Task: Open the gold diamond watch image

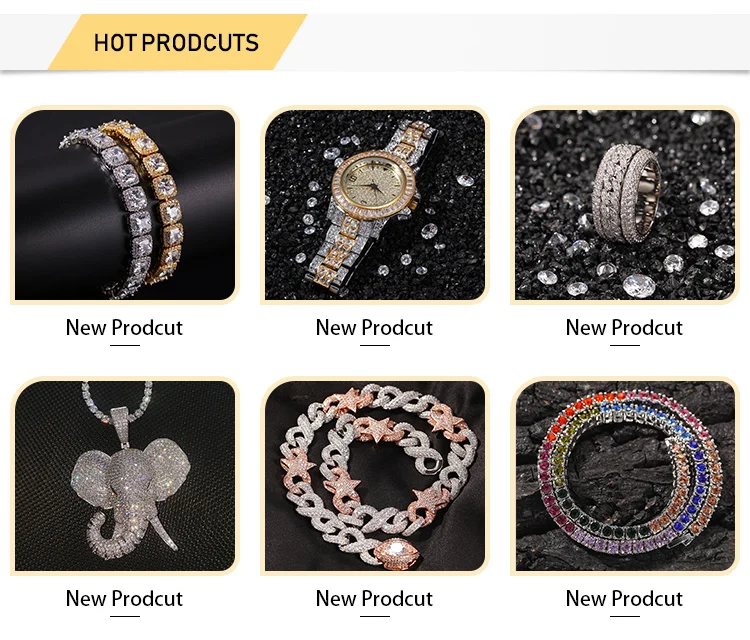Action: 375,205
